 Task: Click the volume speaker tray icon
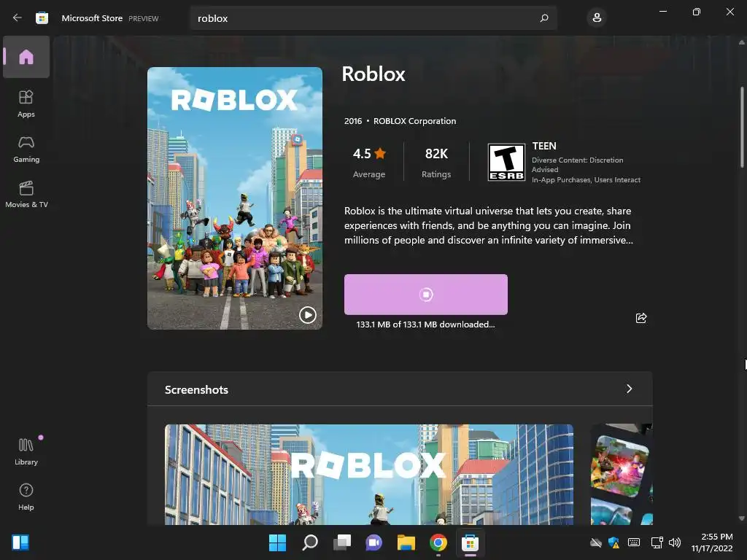[x=675, y=542]
